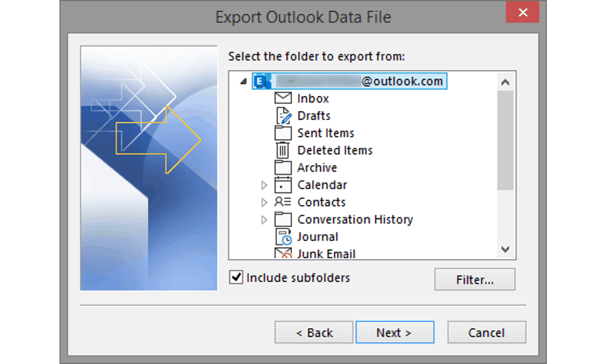This screenshot has height=364, width=607.
Task: Open the Filter... dialog
Action: tap(475, 279)
